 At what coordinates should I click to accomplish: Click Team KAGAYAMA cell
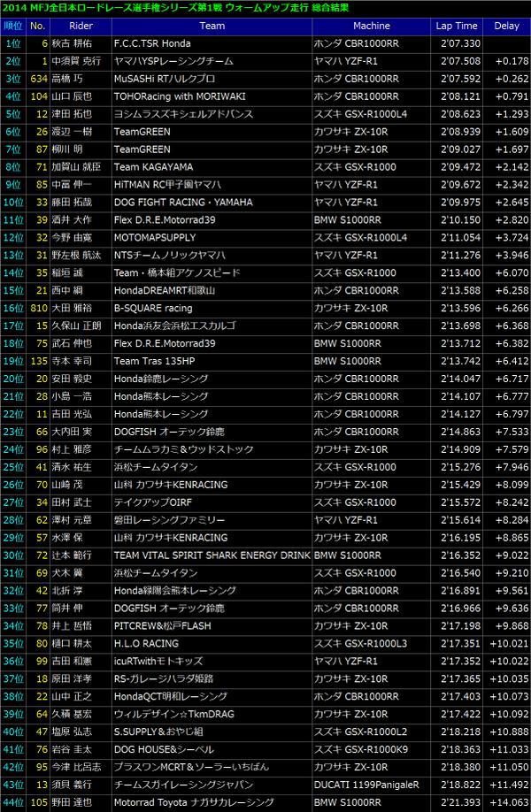pyautogui.click(x=212, y=167)
